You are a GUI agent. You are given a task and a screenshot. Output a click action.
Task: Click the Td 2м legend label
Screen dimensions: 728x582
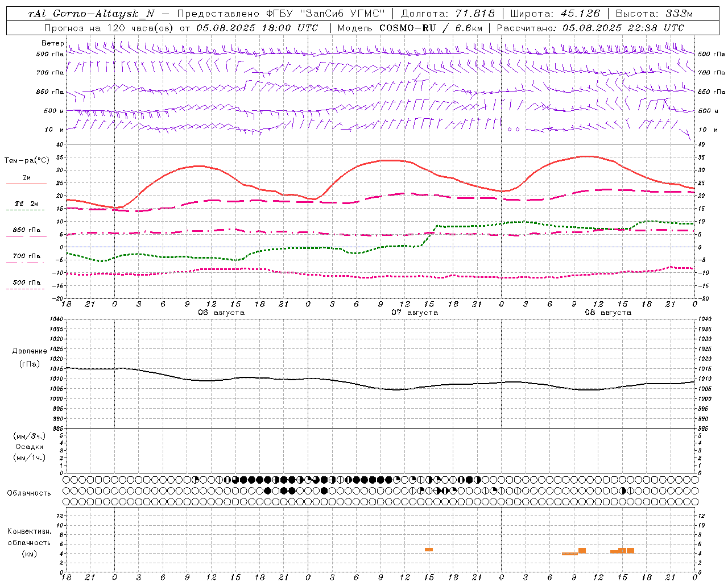[x=26, y=203]
